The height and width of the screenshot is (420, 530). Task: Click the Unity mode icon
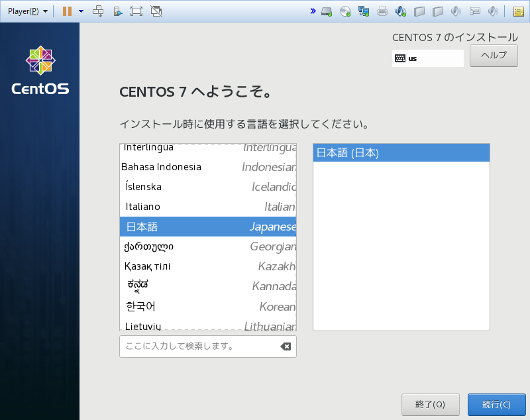[156, 11]
